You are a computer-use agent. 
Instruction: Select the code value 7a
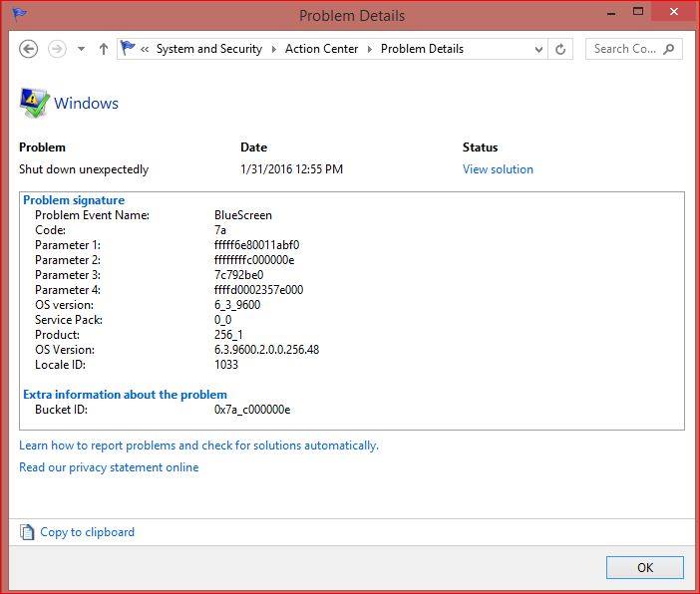pyautogui.click(x=220, y=230)
